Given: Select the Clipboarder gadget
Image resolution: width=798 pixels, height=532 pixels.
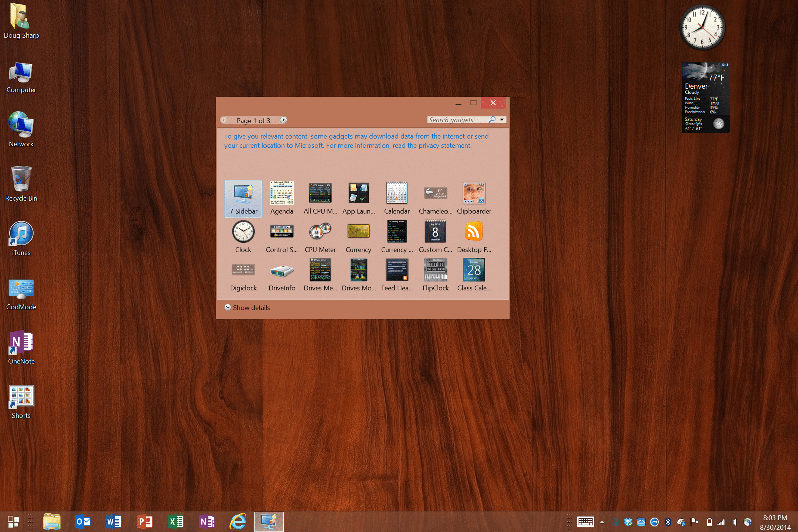Looking at the screenshot, I should coord(474,199).
